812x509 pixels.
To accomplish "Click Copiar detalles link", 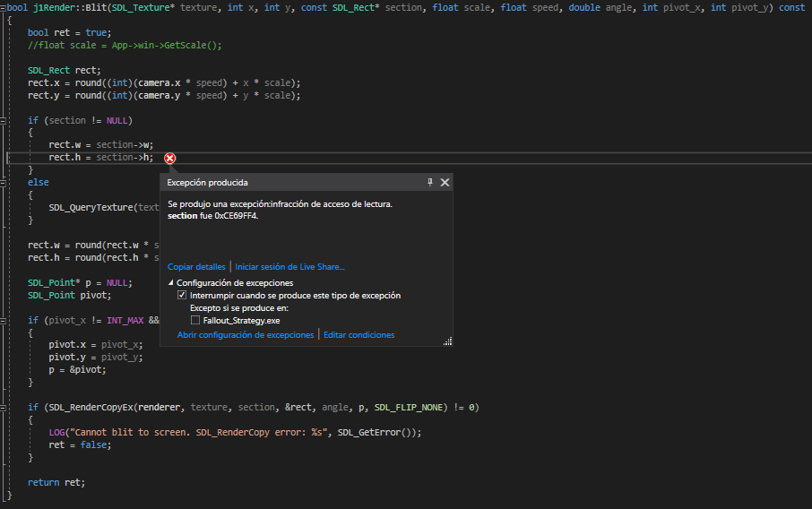I will (x=196, y=267).
